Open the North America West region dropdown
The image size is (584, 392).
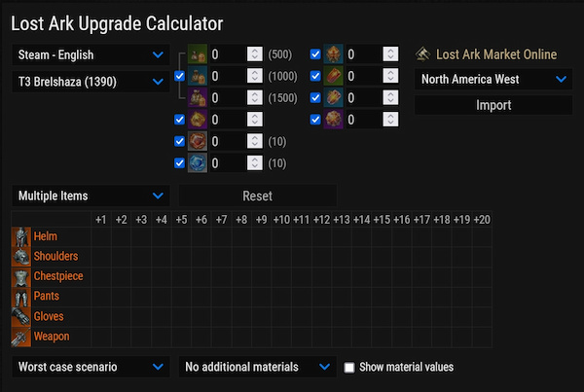(x=493, y=80)
